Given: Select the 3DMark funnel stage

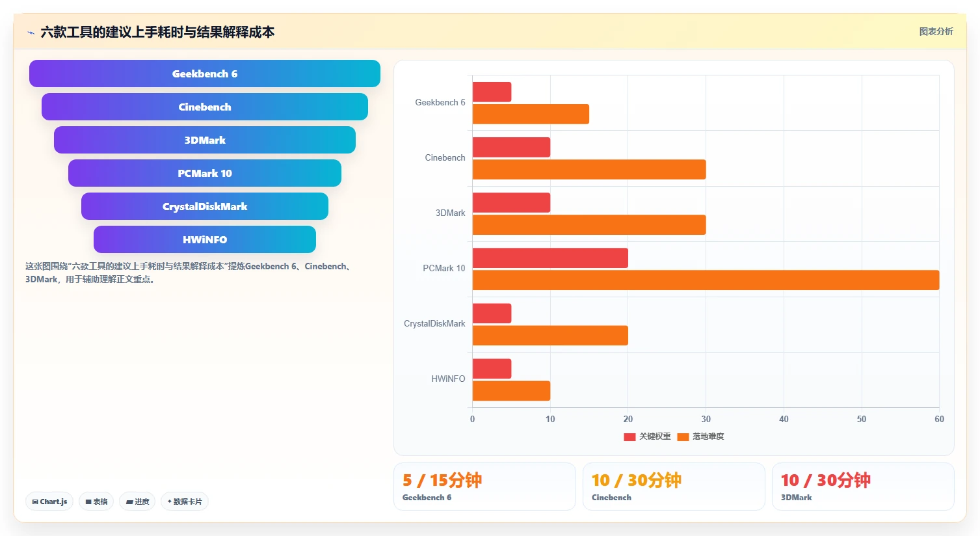Looking at the screenshot, I should pyautogui.click(x=205, y=140).
